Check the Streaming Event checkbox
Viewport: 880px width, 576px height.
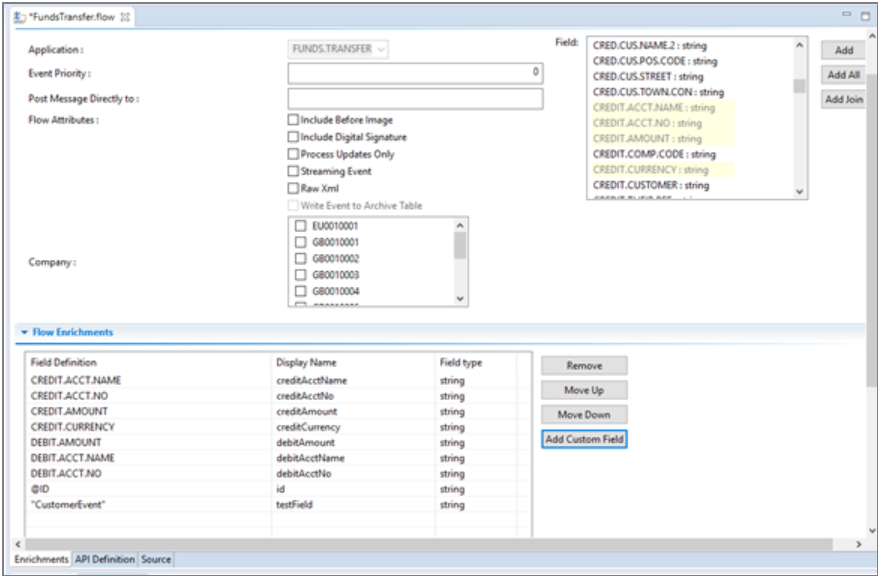tap(293, 172)
